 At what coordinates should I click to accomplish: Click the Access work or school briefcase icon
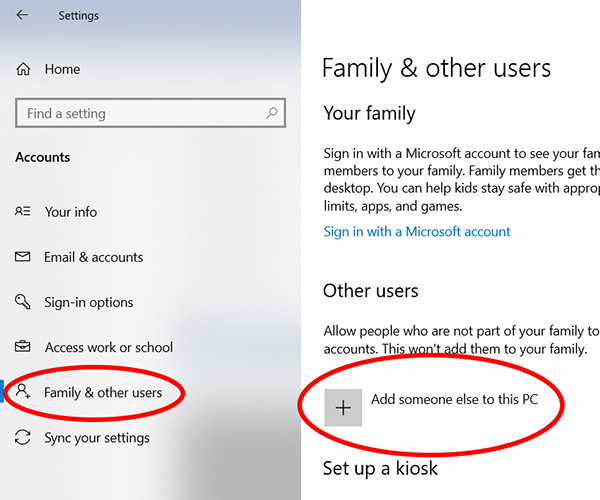point(23,347)
